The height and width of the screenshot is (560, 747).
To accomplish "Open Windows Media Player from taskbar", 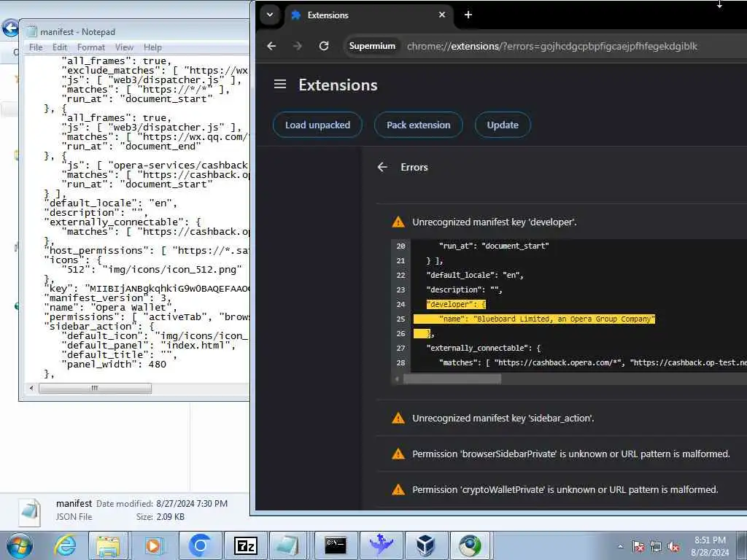I will [153, 545].
